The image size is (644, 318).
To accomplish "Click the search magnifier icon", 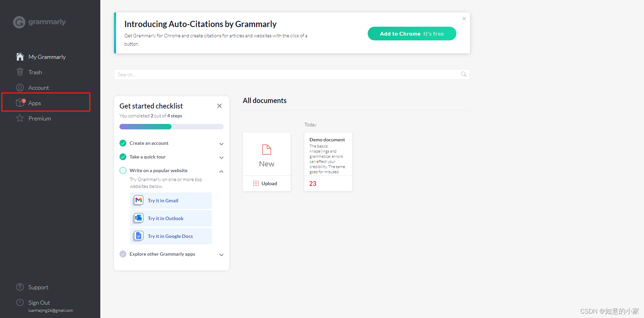I will tap(464, 74).
